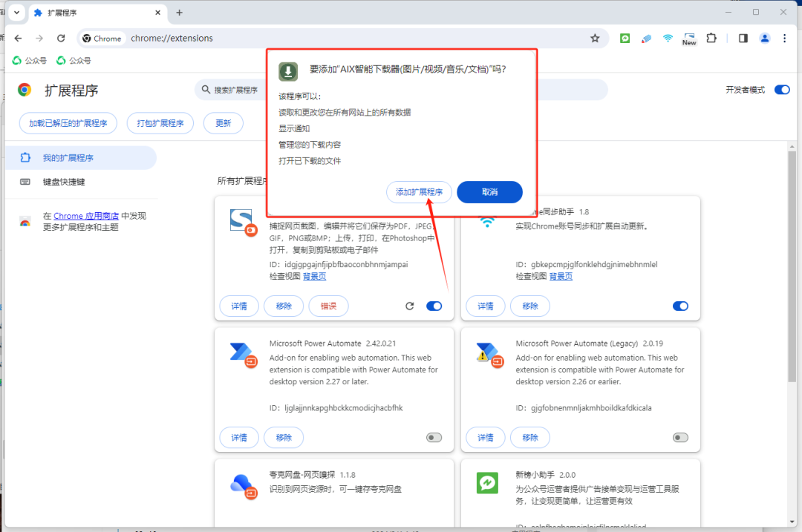
Task: Bookmark this page with the star icon
Action: click(x=595, y=39)
